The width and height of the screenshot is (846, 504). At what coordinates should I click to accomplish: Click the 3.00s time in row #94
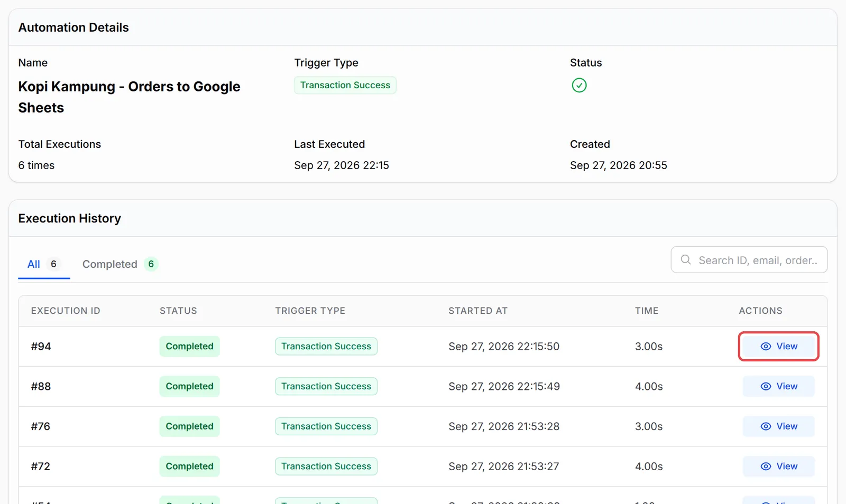[649, 347]
